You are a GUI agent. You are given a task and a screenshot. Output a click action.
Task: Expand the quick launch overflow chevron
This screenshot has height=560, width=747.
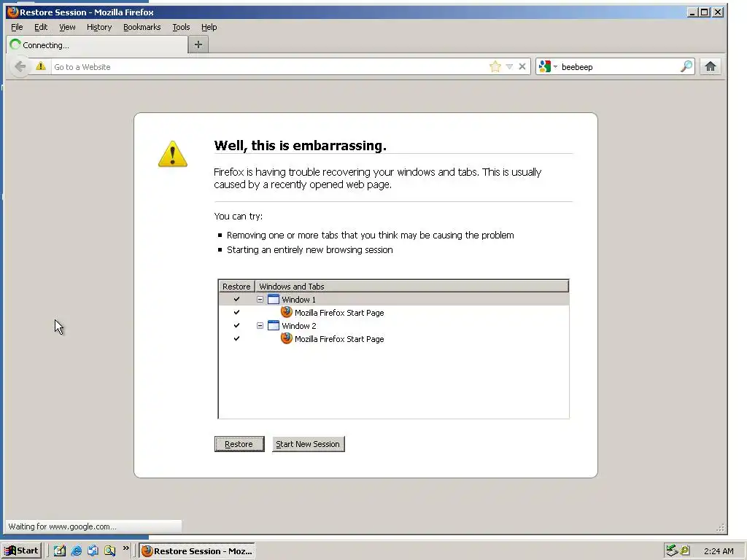(x=125, y=548)
